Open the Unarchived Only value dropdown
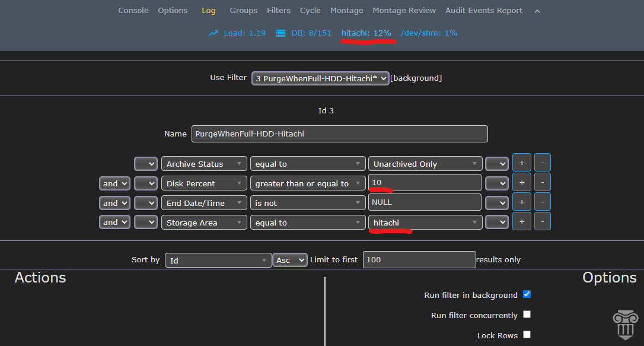The image size is (644, 346). pyautogui.click(x=425, y=164)
